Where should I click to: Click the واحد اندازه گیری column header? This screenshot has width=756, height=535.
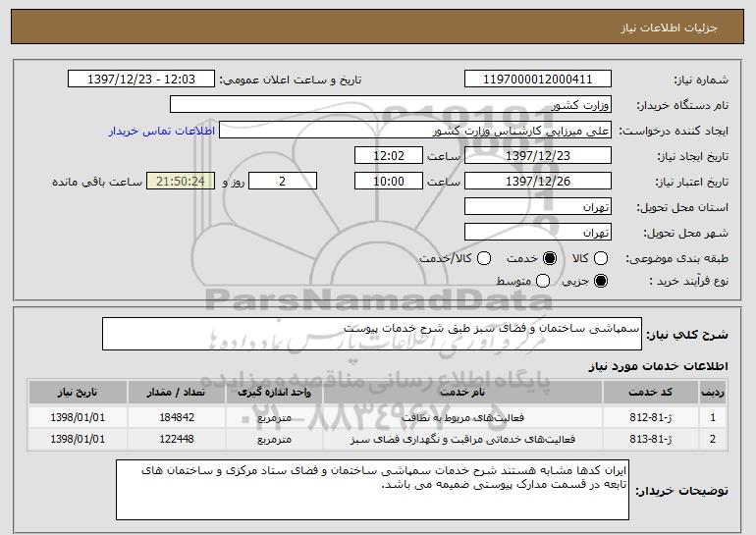coord(274,393)
